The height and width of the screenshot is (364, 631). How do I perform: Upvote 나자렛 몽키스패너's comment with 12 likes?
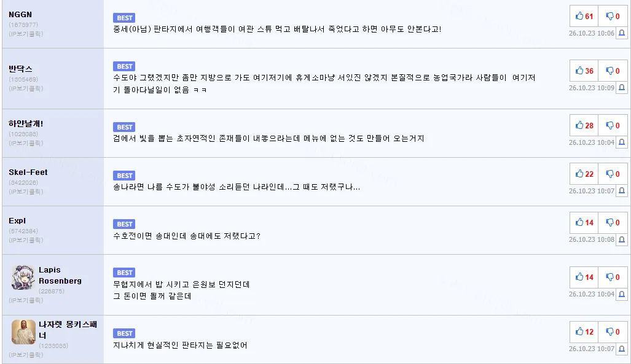(584, 331)
